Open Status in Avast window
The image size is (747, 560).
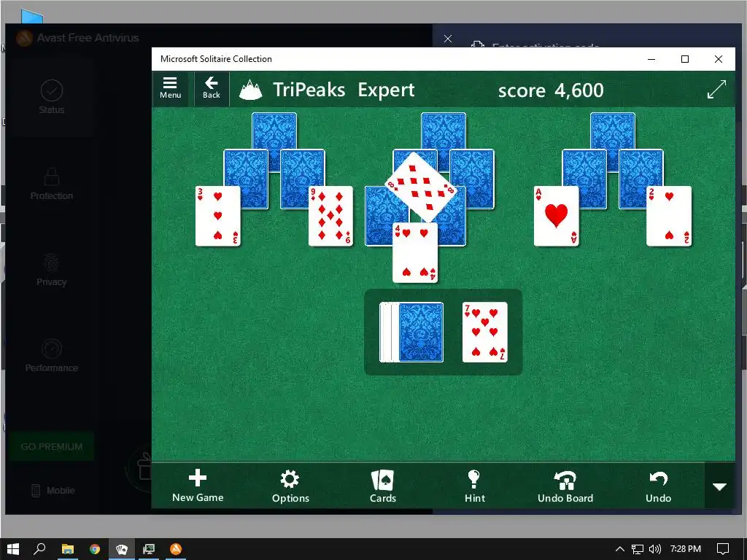tap(52, 97)
